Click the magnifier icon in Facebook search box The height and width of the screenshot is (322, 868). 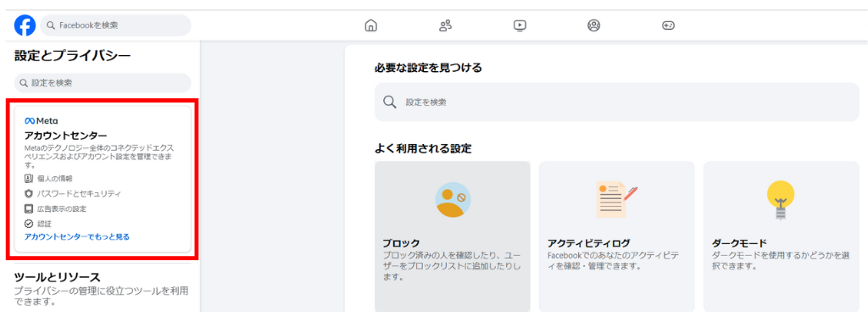click(50, 25)
